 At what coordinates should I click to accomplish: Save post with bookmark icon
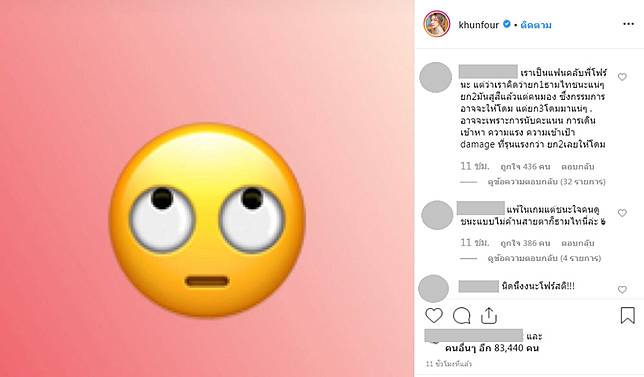pyautogui.click(x=628, y=315)
